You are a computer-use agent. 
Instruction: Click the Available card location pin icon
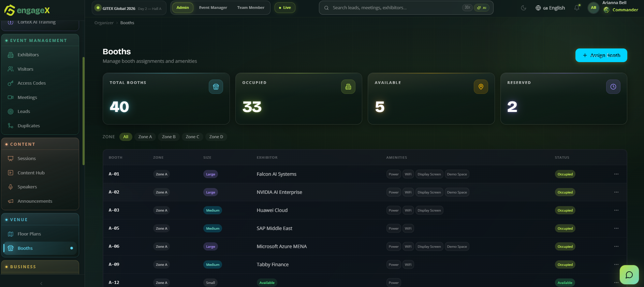[481, 87]
